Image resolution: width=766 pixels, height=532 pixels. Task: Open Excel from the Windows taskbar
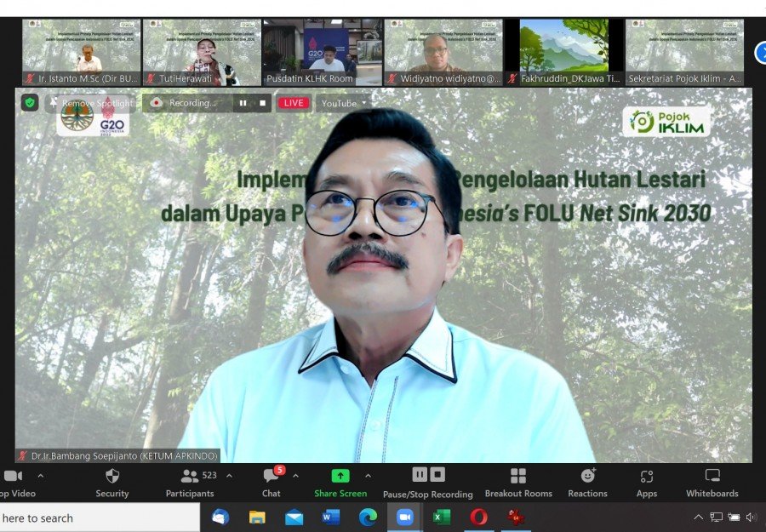441,517
